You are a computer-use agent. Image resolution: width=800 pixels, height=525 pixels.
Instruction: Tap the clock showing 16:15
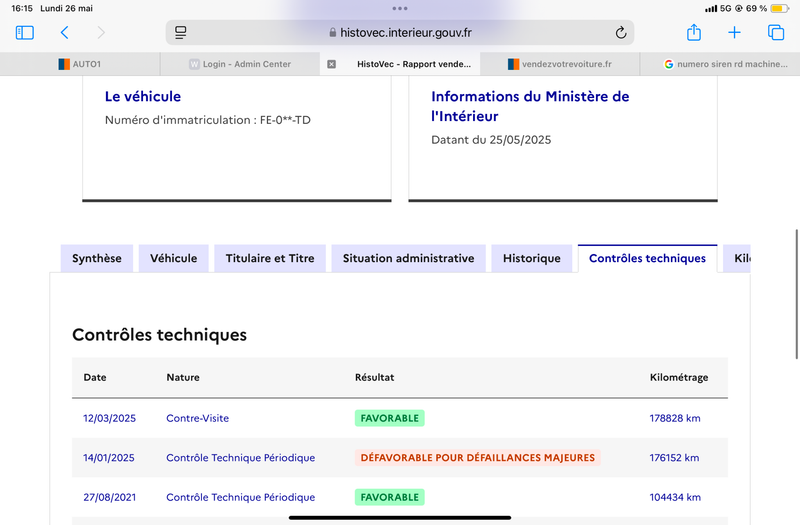22,8
